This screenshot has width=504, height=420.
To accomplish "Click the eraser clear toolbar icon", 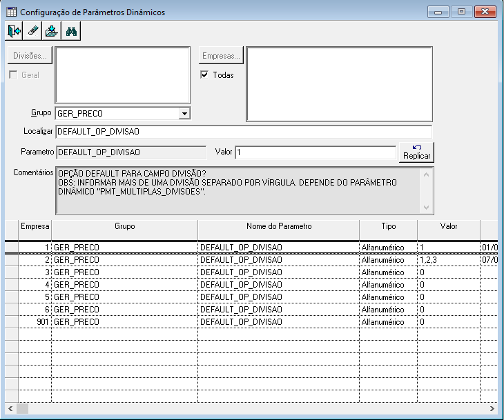I will pos(32,31).
